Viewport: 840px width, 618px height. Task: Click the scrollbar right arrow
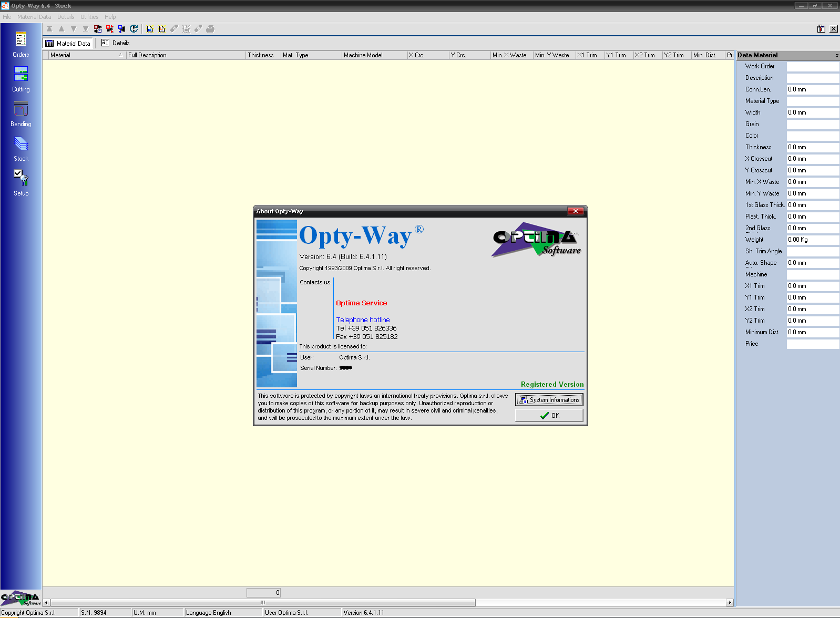click(x=730, y=602)
